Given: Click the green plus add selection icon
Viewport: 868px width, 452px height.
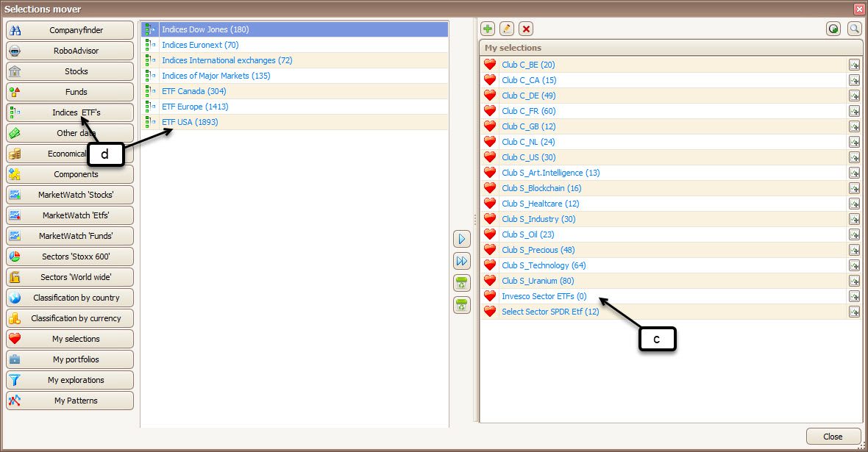Looking at the screenshot, I should click(x=488, y=29).
